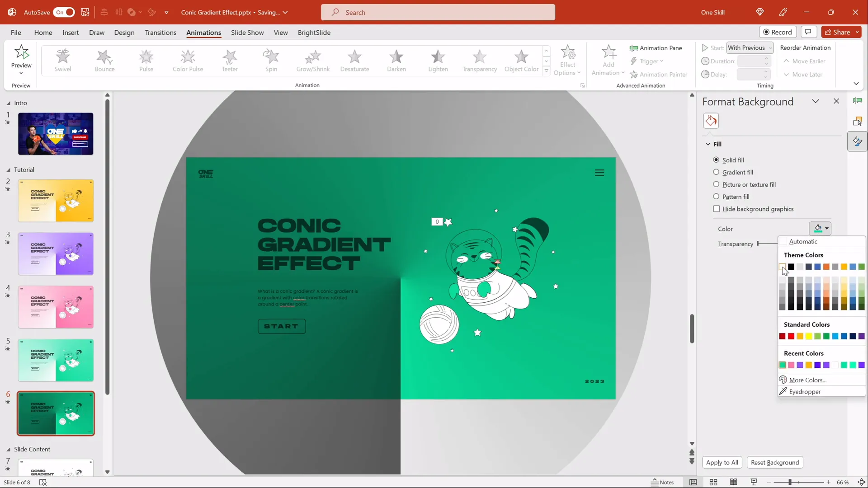Fit slide to current window
The height and width of the screenshot is (488, 868).
[x=861, y=482]
